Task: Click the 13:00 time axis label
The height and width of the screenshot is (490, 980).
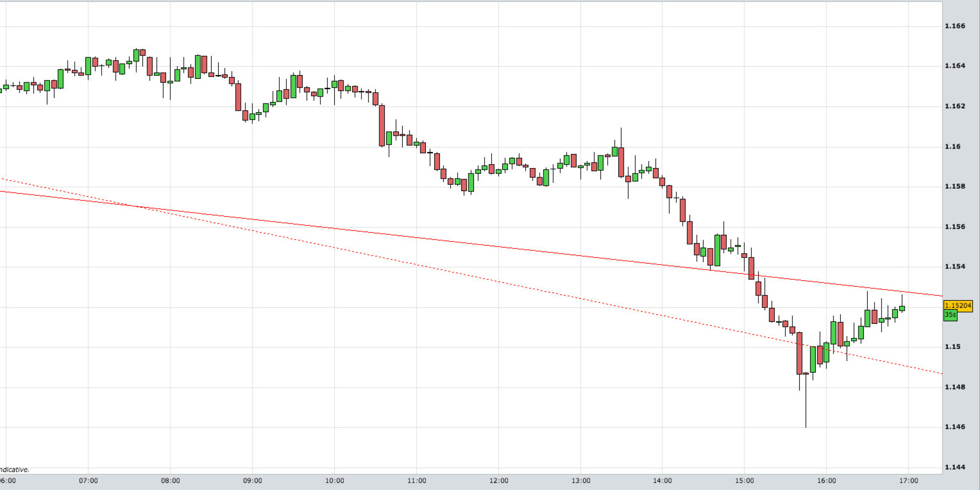Action: coord(581,481)
